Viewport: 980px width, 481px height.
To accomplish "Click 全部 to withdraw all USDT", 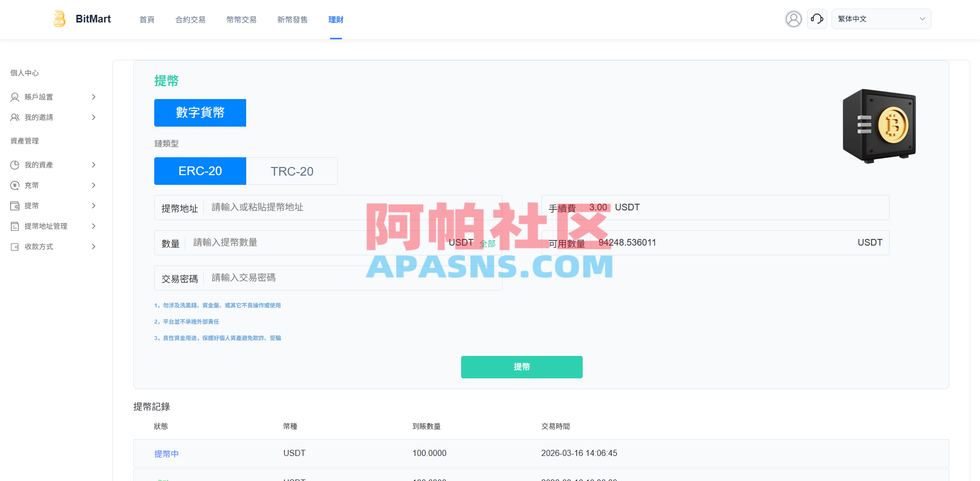I will point(487,244).
